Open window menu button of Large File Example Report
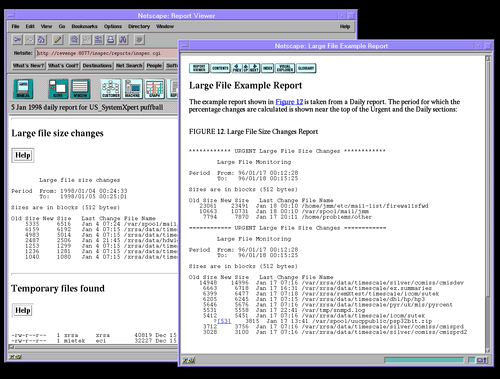 click(184, 46)
